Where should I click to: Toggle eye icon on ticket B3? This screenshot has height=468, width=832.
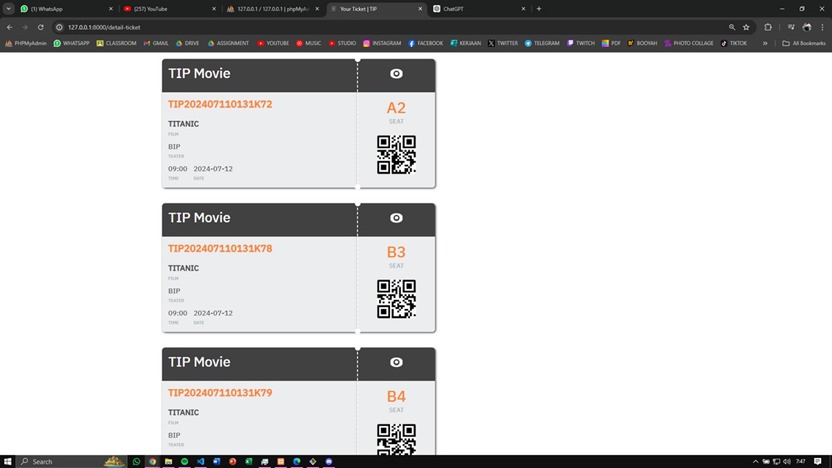point(396,218)
